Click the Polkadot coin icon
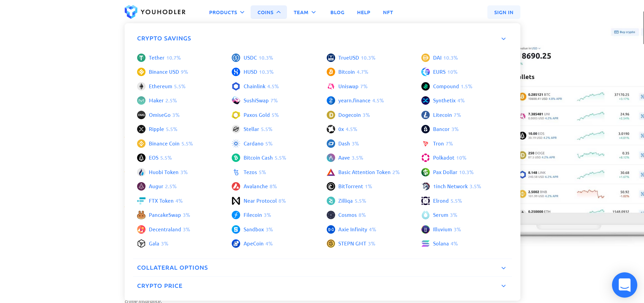 point(425,158)
